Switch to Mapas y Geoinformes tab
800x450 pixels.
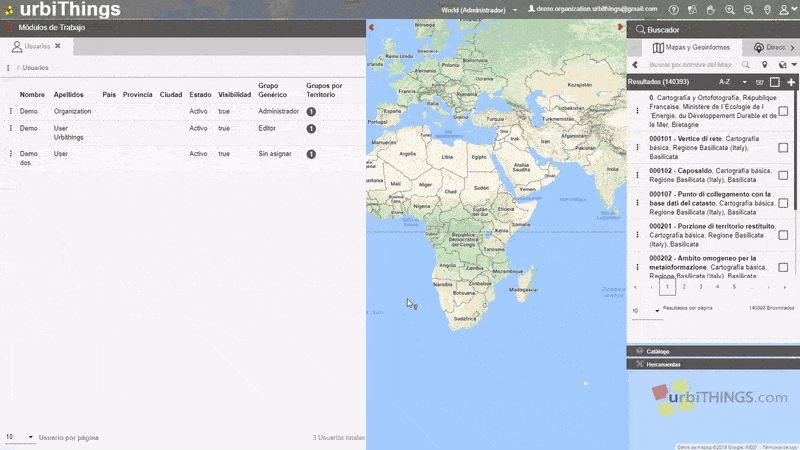point(691,47)
